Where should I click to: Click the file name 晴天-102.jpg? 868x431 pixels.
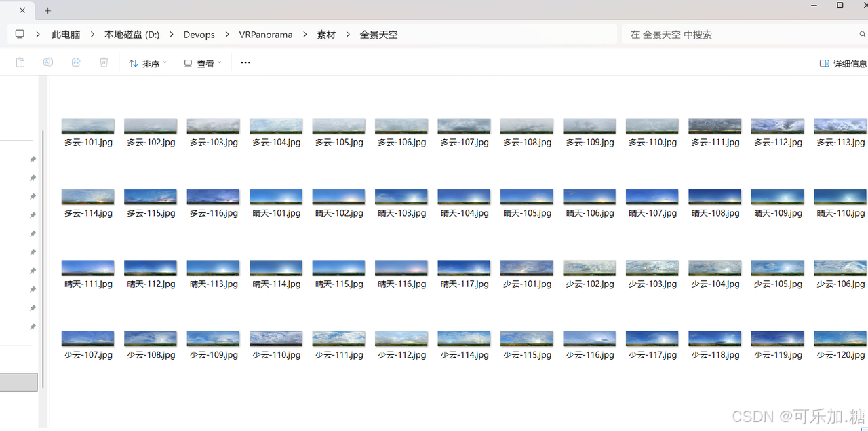pos(339,213)
